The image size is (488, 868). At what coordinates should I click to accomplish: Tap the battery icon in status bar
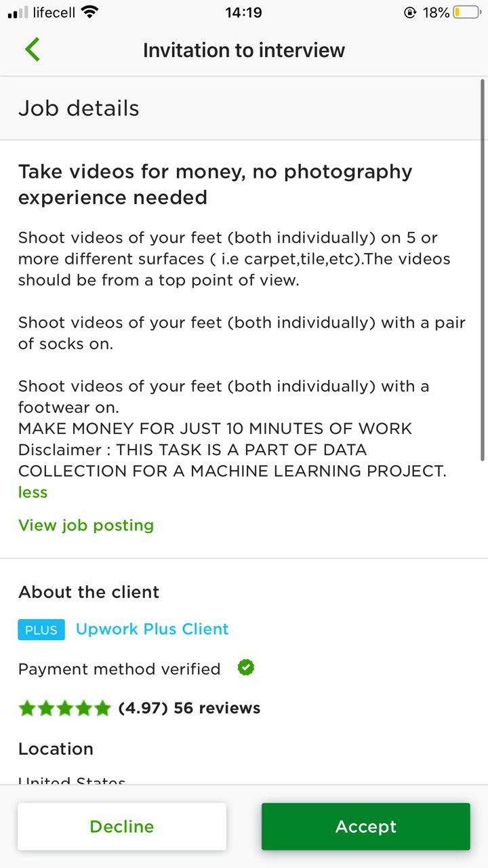pos(467,12)
